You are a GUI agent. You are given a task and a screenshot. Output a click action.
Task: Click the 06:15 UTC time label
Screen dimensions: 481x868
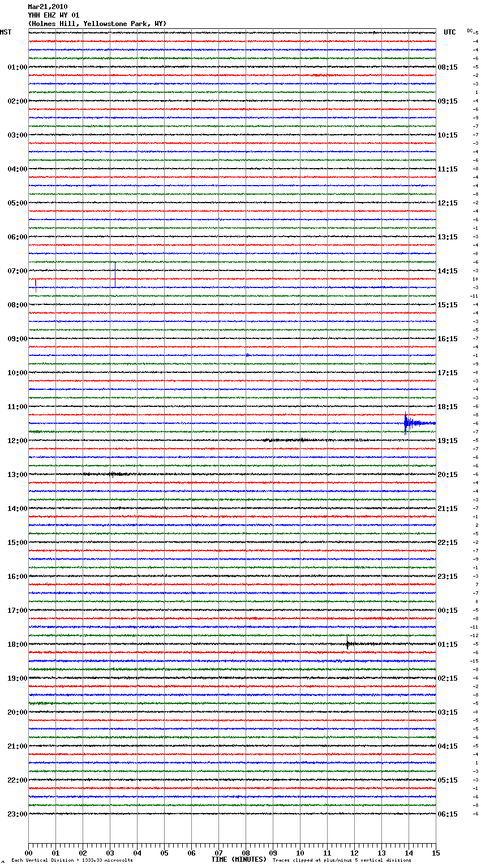pyautogui.click(x=448, y=814)
